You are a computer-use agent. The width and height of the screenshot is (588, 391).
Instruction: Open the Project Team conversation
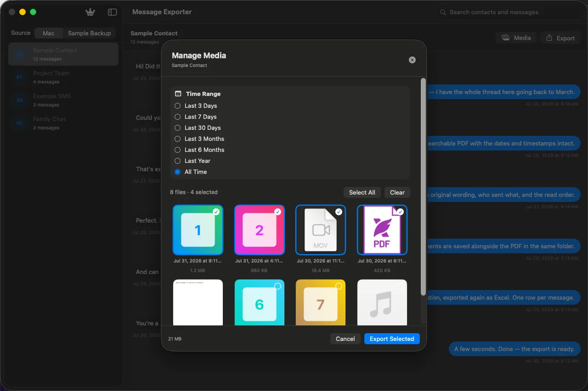point(63,77)
